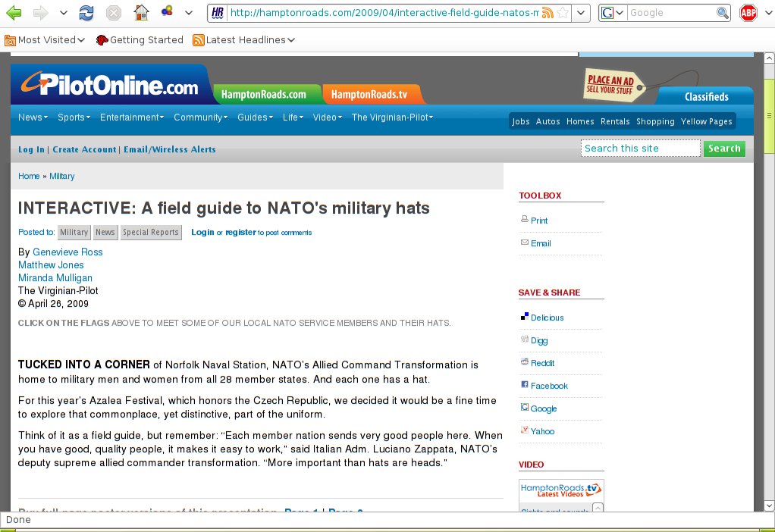Screen dimensions: 775x532
Task: Switch to the HamptonRoads.tv tab
Action: click(x=369, y=95)
